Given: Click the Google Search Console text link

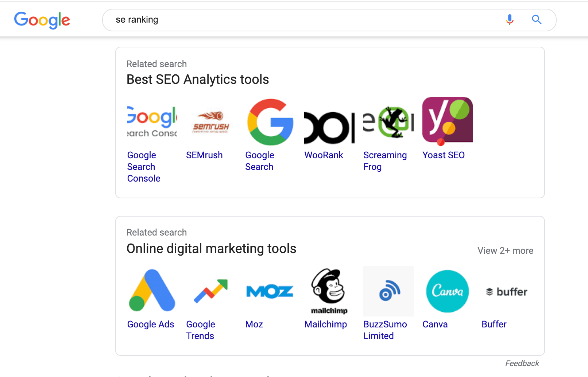Looking at the screenshot, I should coord(144,167).
